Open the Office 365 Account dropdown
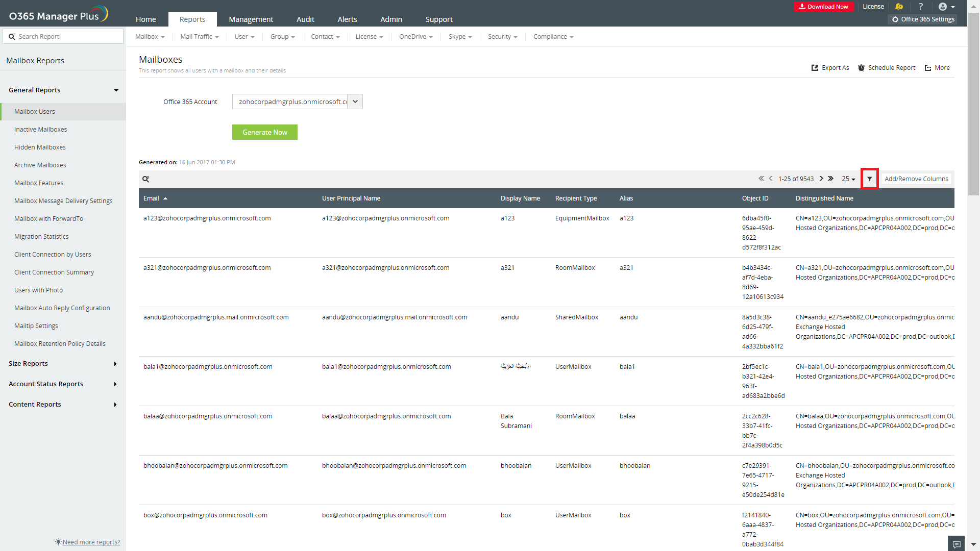This screenshot has height=551, width=980. click(x=355, y=102)
